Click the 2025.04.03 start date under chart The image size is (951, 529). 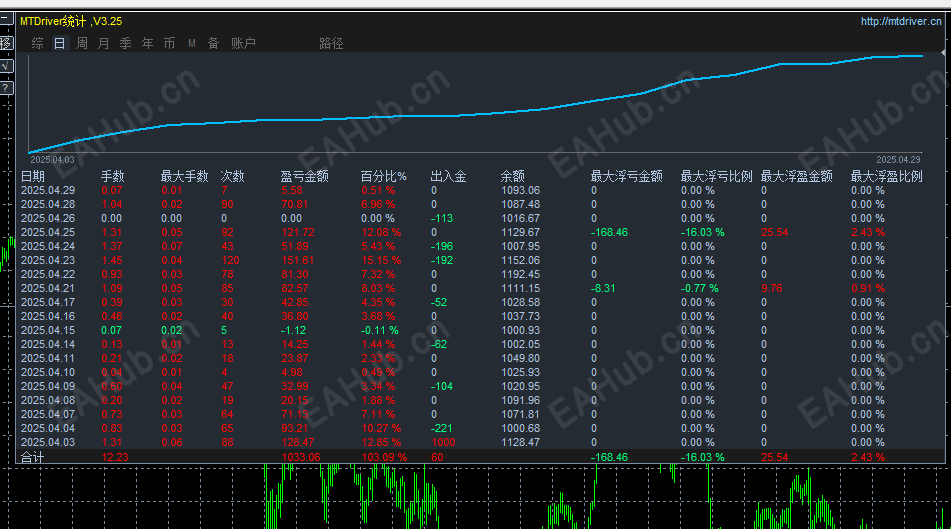pos(52,160)
